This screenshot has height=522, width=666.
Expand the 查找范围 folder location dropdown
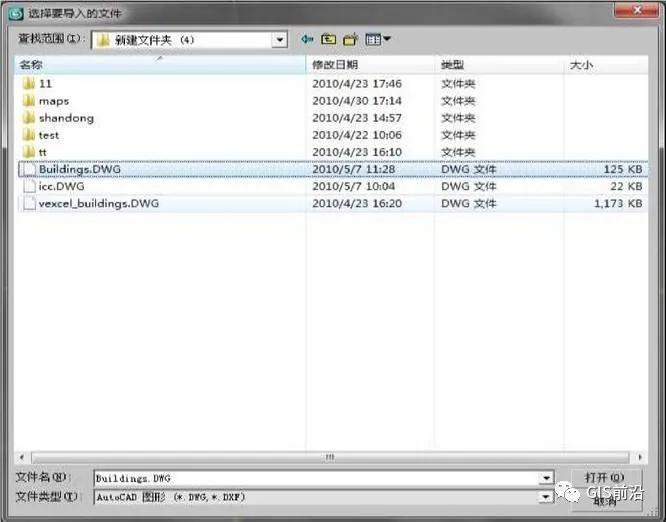281,40
